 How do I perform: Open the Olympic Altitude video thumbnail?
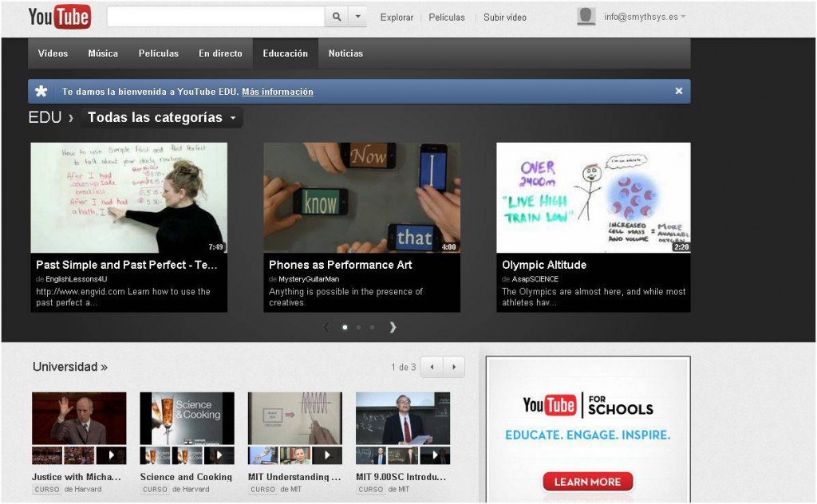[x=593, y=198]
